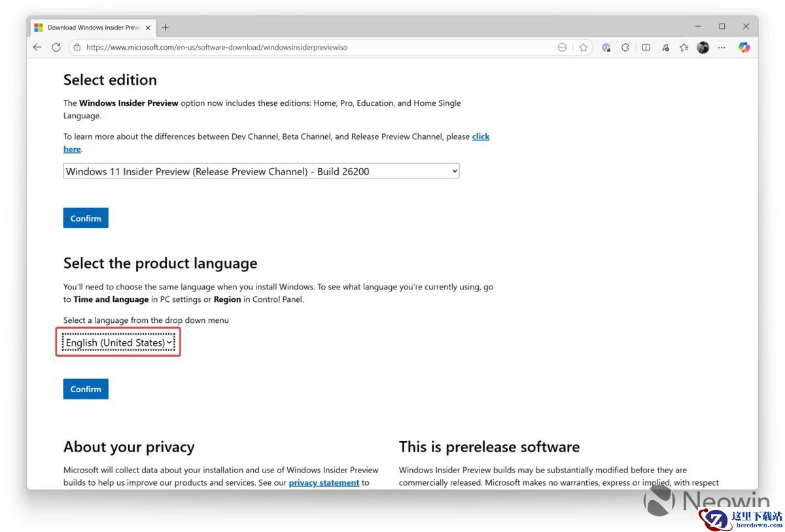The width and height of the screenshot is (785, 532).
Task: Add page to favorites with star icon
Action: pyautogui.click(x=584, y=47)
